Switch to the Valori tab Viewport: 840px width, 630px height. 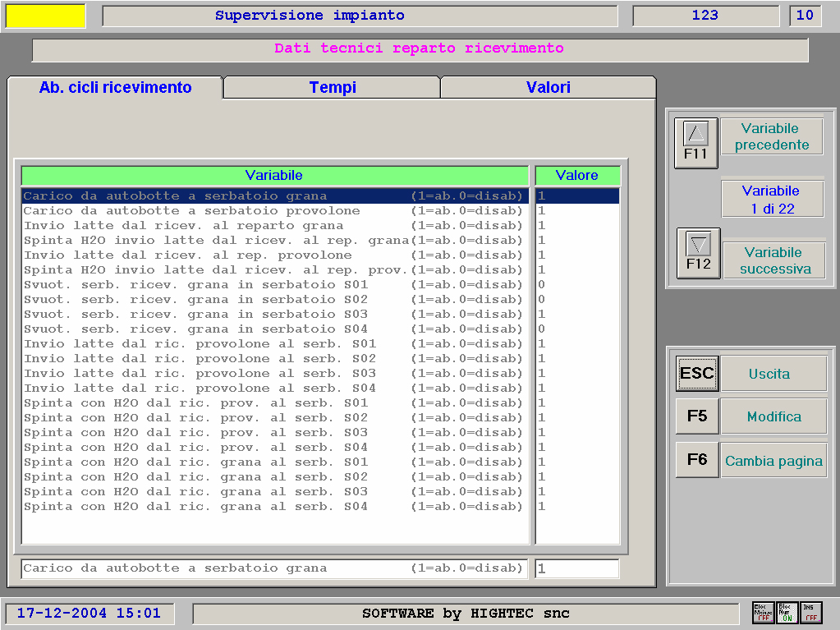pos(548,87)
